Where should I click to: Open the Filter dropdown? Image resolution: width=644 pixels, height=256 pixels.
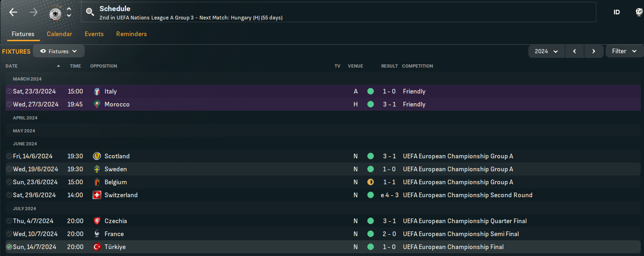(624, 51)
